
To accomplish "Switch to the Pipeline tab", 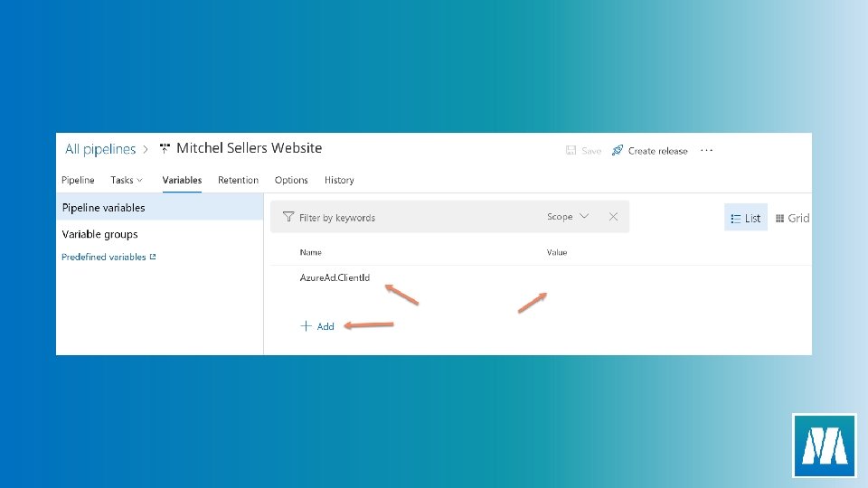I will click(x=78, y=180).
